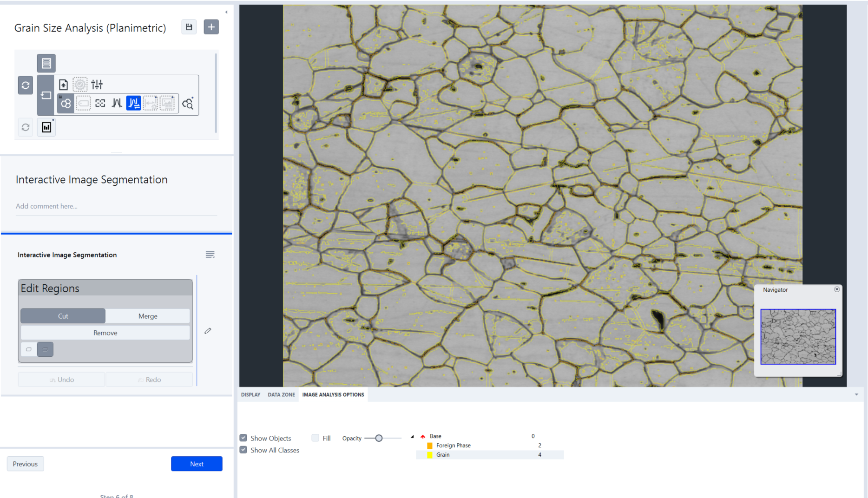
Task: Click the refresh pipeline icon
Action: click(25, 85)
